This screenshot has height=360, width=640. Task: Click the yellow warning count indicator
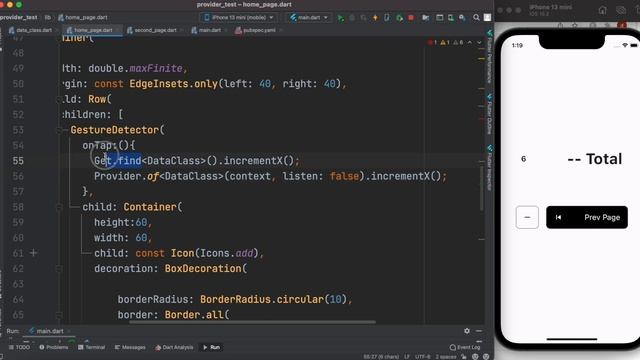pos(445,42)
